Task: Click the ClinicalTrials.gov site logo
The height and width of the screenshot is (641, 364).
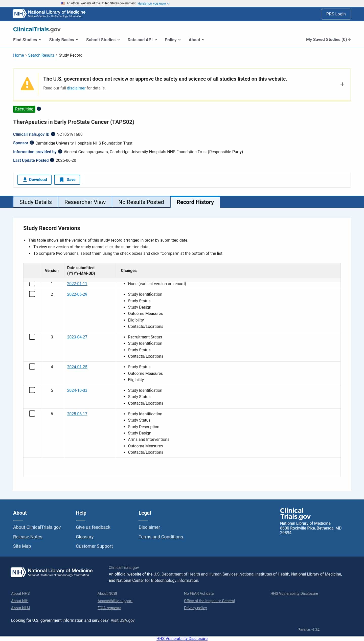Action: click(37, 29)
